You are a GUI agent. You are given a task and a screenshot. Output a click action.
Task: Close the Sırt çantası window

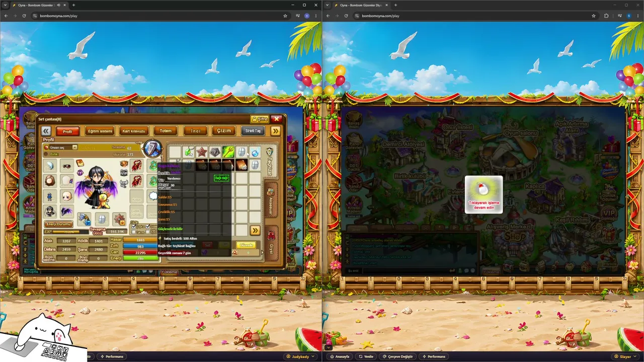coord(276,119)
